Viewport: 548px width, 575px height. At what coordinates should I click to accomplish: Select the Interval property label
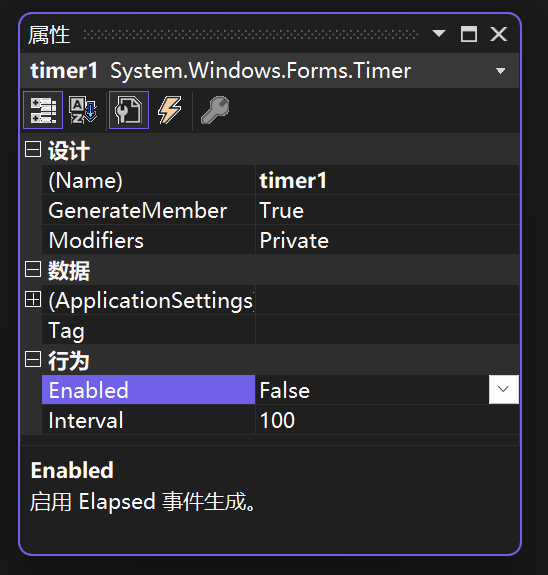click(148, 420)
